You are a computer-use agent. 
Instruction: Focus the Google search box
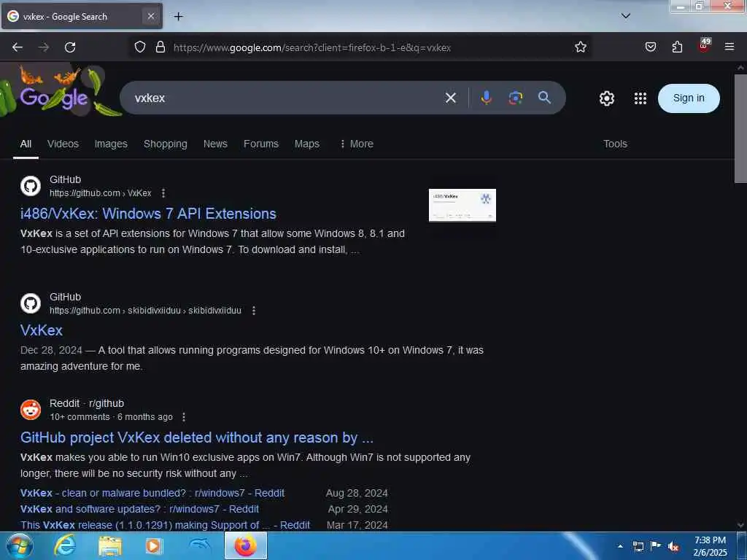(286, 98)
